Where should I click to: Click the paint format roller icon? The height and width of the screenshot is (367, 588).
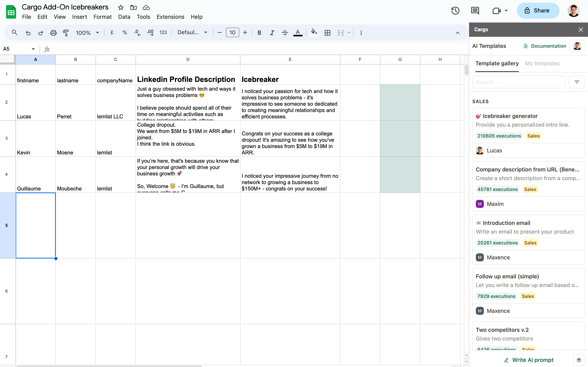66,33
